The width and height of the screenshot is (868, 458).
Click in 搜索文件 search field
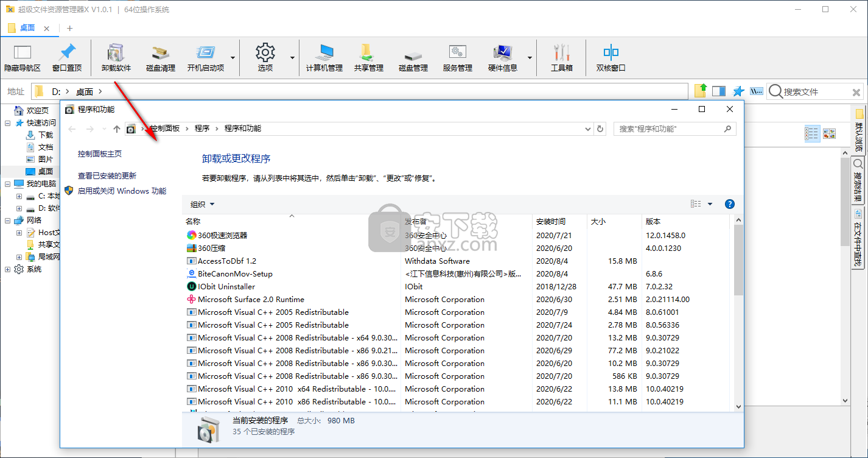click(x=814, y=91)
